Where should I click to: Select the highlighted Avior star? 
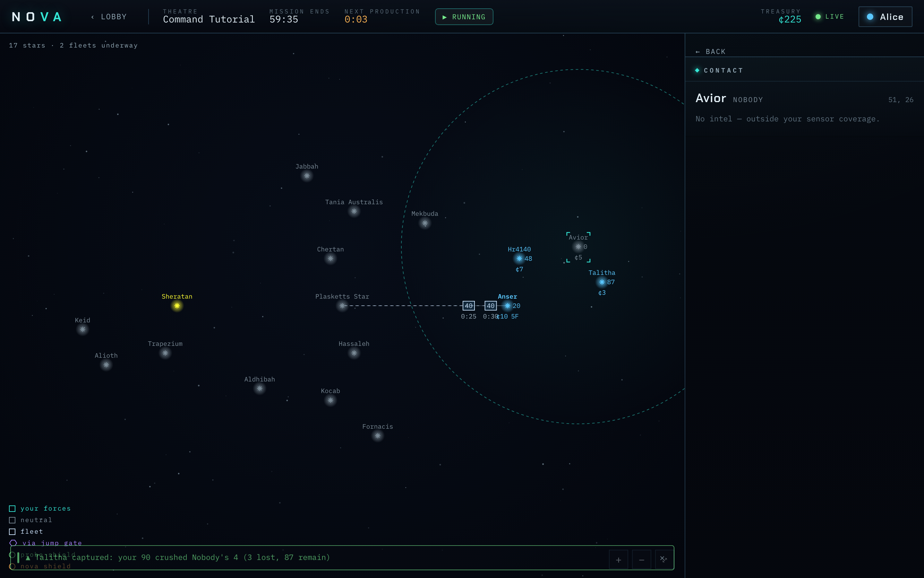pyautogui.click(x=578, y=247)
